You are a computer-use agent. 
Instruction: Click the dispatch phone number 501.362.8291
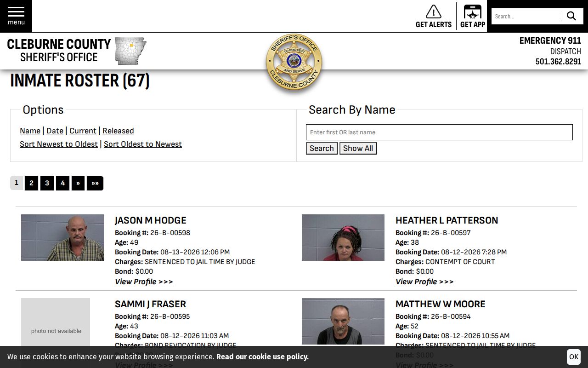click(x=558, y=62)
